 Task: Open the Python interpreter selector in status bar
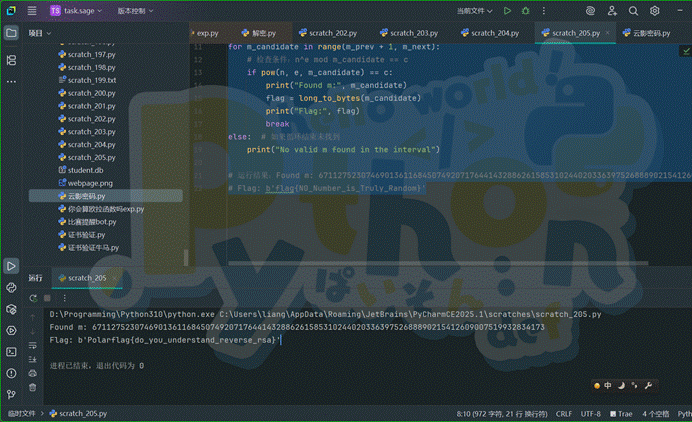684,414
